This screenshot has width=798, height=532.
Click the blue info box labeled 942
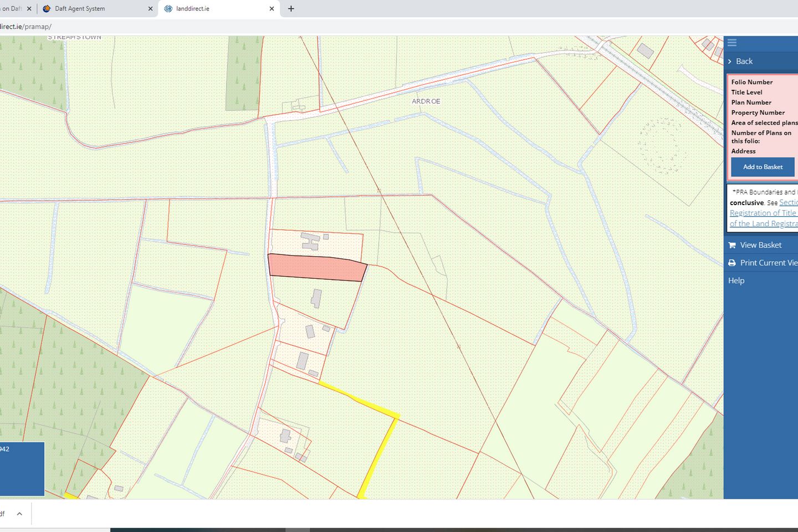pos(22,469)
